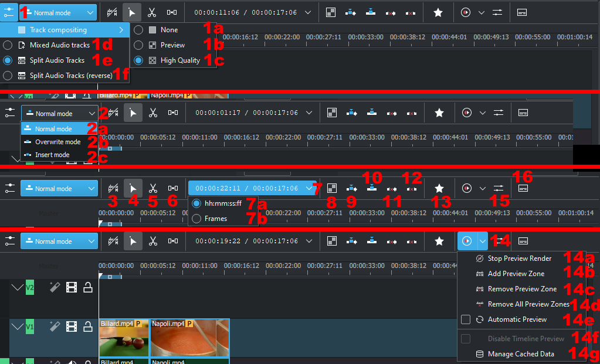Activate Razor tool in 00:00:22:11 toolbar
Screen dimensions: 600x364
click(x=153, y=188)
